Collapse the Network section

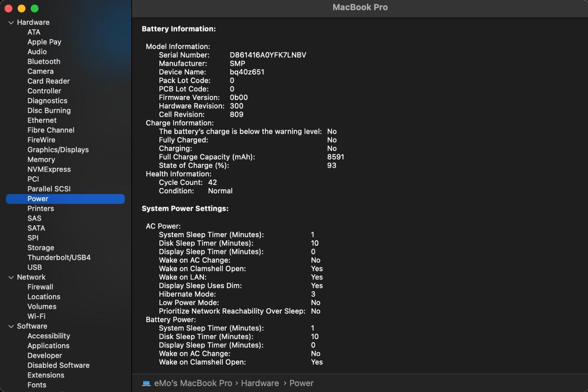click(11, 278)
